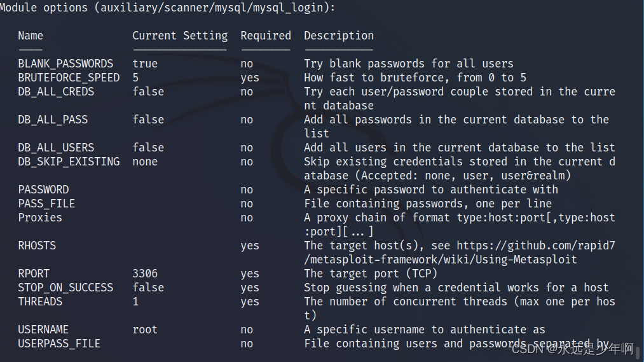The height and width of the screenshot is (362, 644).
Task: Select the DB_ALL_CREDS option text
Action: coord(56,92)
